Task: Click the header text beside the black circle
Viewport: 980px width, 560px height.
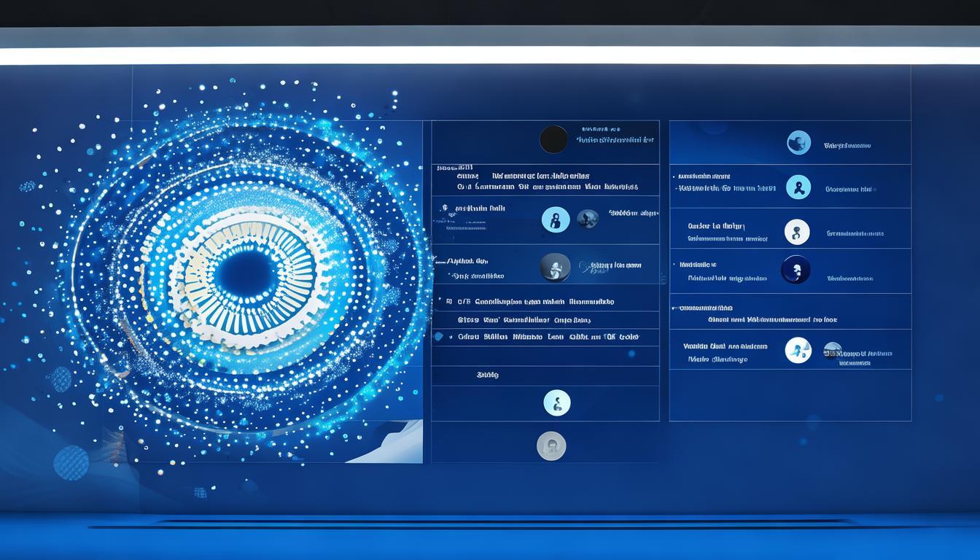Action: pyautogui.click(x=613, y=139)
